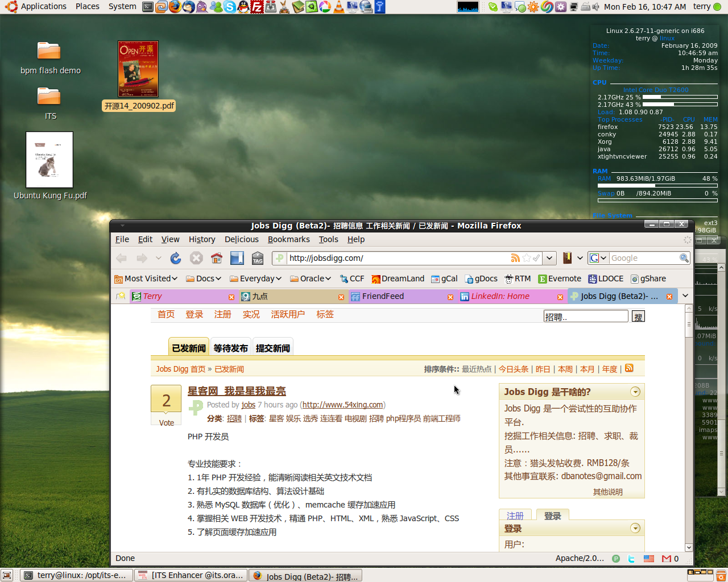Screen dimensions: 728x582
Task: Click the RSS feed icon next to 年度
Action: pos(629,368)
